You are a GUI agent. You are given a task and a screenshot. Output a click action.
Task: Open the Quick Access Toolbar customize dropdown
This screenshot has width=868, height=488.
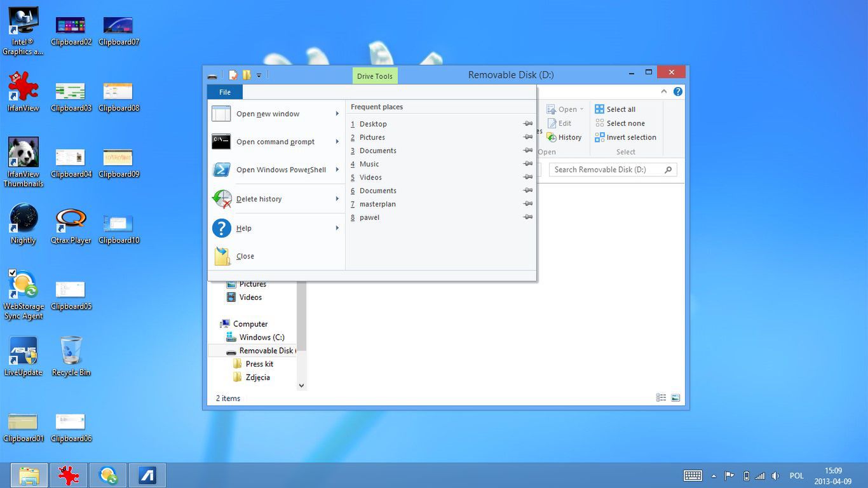point(259,76)
